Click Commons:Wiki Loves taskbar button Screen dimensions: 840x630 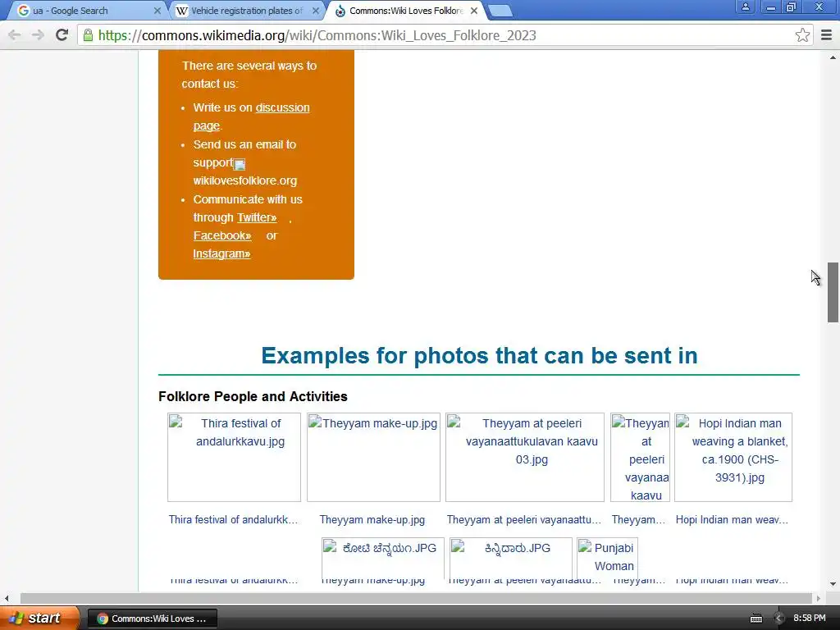coord(152,619)
